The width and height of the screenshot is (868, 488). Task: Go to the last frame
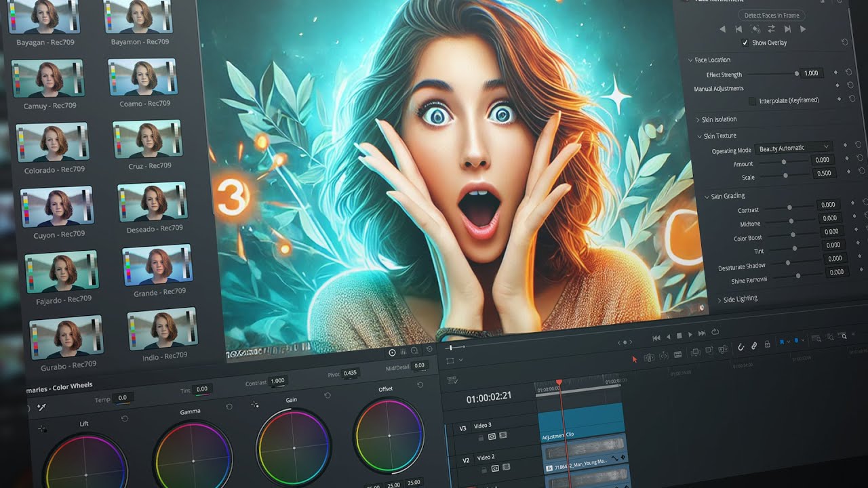point(702,333)
